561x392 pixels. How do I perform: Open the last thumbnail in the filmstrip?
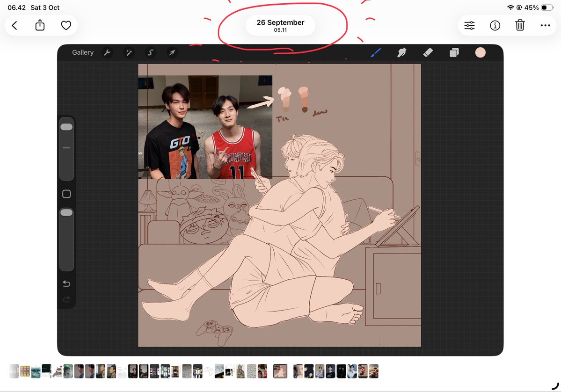click(x=373, y=371)
